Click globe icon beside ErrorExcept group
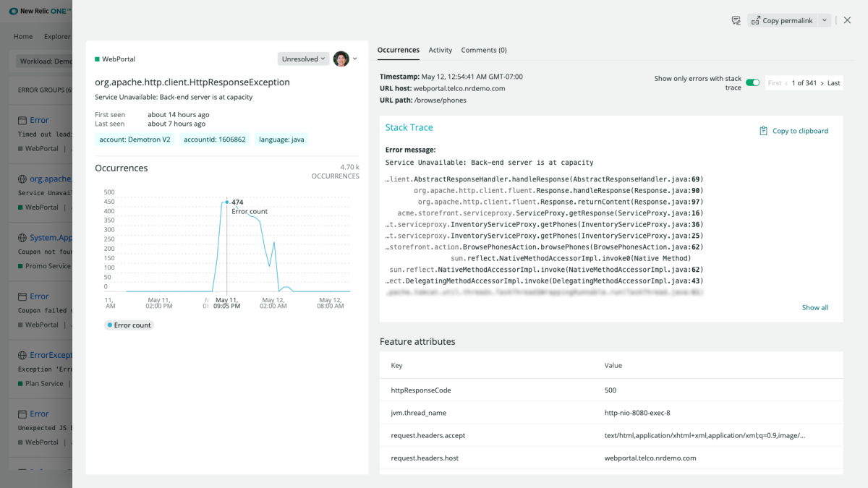This screenshot has height=488, width=868. (x=22, y=355)
